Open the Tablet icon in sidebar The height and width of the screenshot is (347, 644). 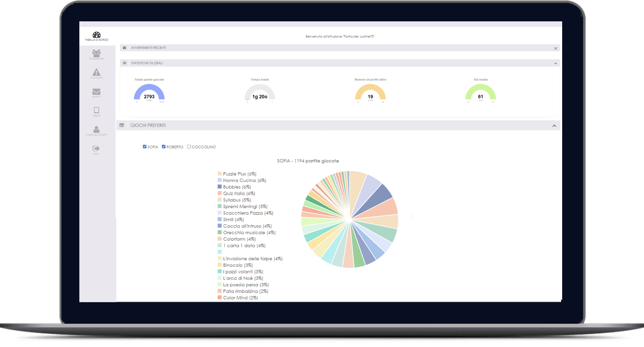[x=96, y=110]
